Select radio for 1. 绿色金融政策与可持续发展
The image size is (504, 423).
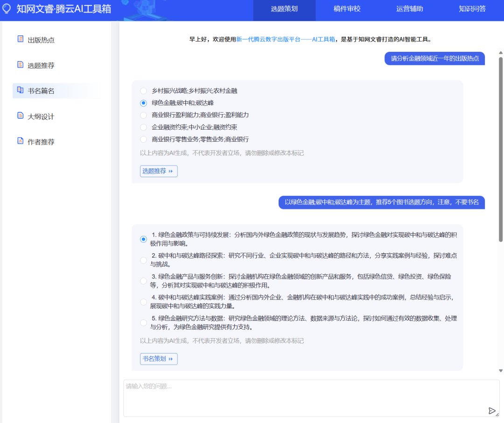click(143, 239)
